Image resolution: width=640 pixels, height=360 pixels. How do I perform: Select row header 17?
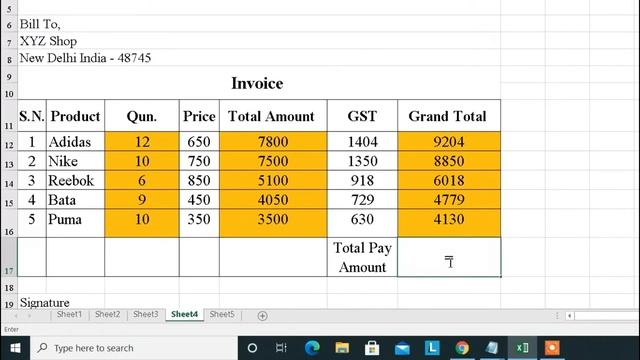(9, 257)
